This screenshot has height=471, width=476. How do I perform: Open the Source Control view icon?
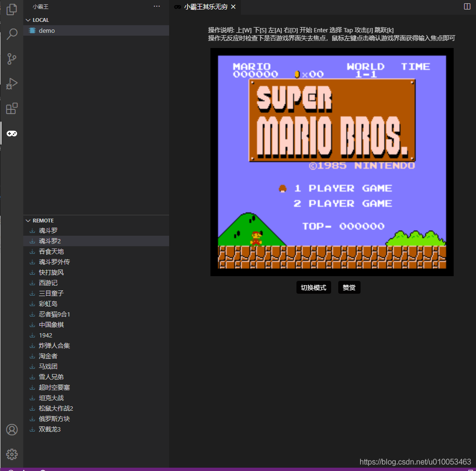coord(11,59)
